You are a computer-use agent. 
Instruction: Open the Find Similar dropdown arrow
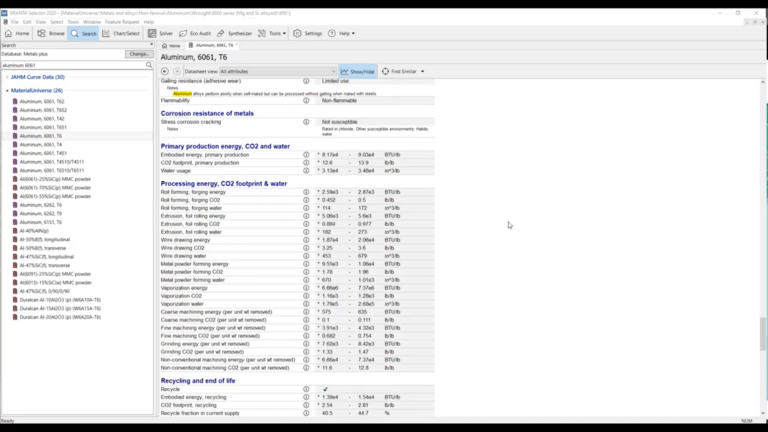[x=423, y=72]
